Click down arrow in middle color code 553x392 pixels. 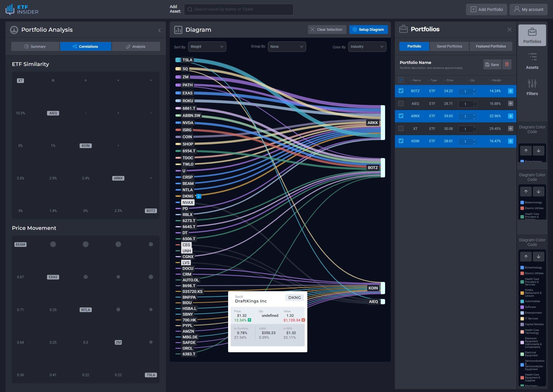pyautogui.click(x=539, y=192)
